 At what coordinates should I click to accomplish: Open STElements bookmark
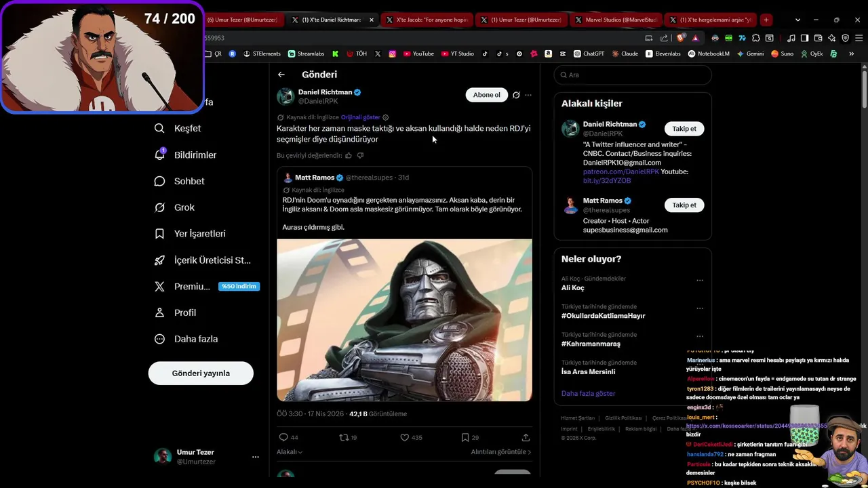262,54
